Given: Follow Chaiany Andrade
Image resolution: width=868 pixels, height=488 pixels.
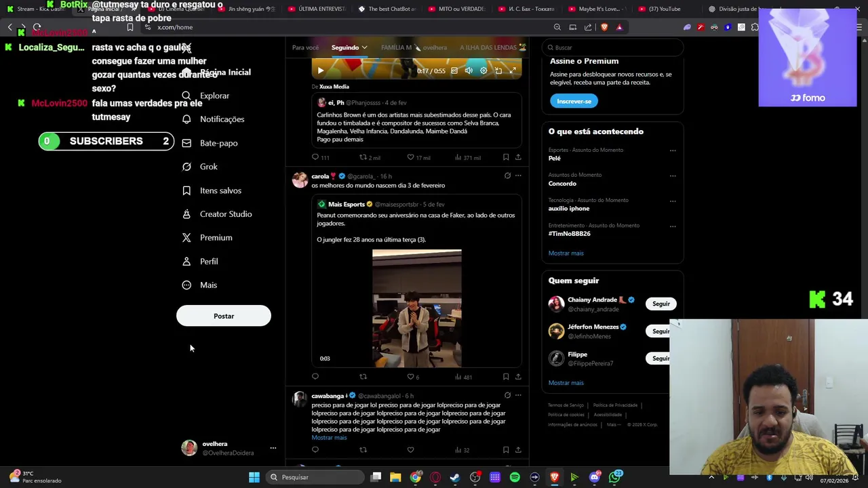Looking at the screenshot, I should point(661,304).
